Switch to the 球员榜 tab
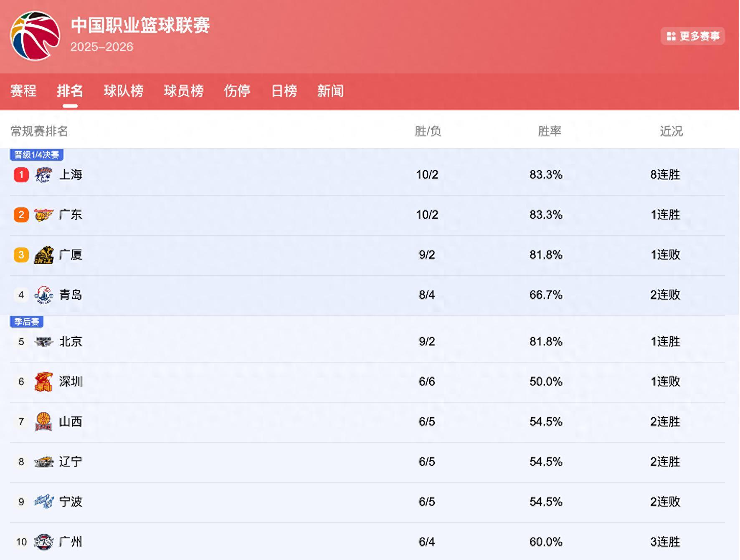The height and width of the screenshot is (560, 740). coord(183,91)
